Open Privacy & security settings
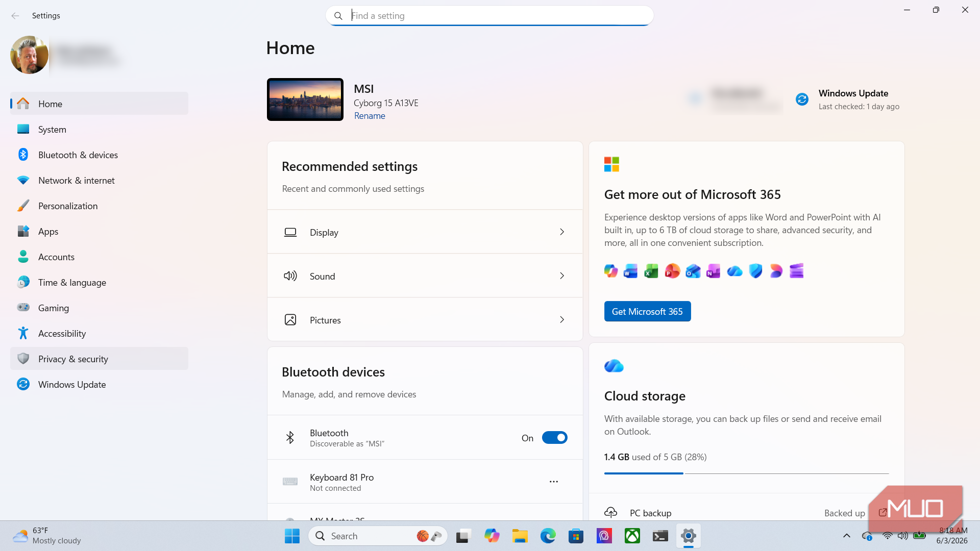 point(99,359)
